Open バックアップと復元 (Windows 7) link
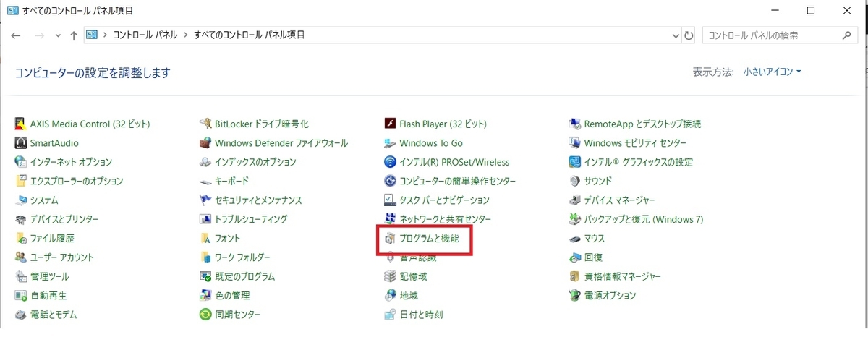The height and width of the screenshot is (337, 868). click(643, 219)
